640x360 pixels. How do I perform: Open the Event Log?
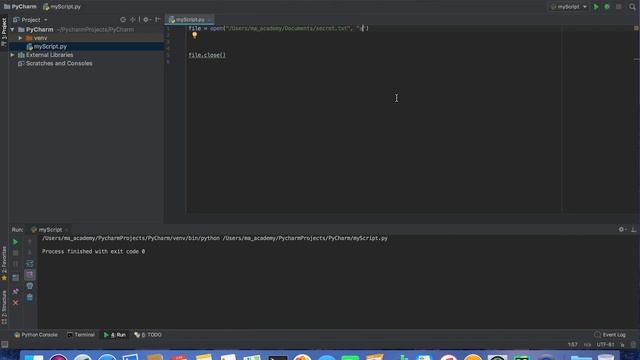610,335
